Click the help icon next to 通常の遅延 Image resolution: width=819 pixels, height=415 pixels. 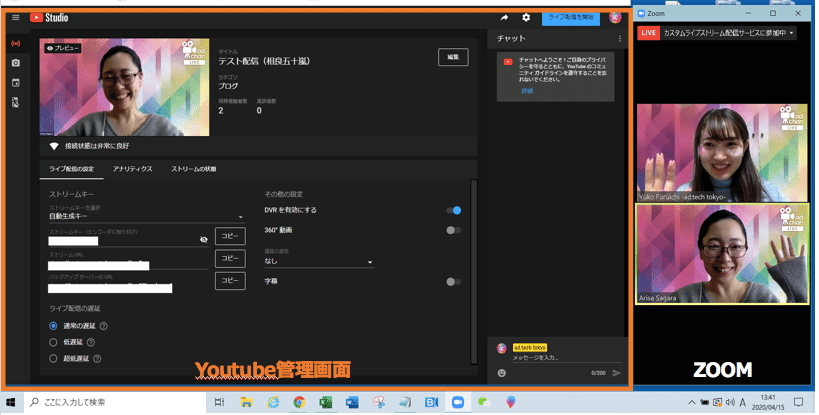pos(103,326)
